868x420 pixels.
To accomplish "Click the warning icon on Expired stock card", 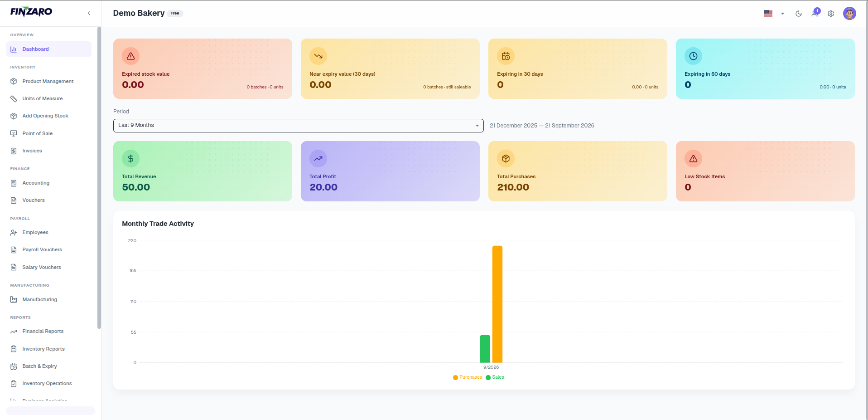I will pos(130,56).
